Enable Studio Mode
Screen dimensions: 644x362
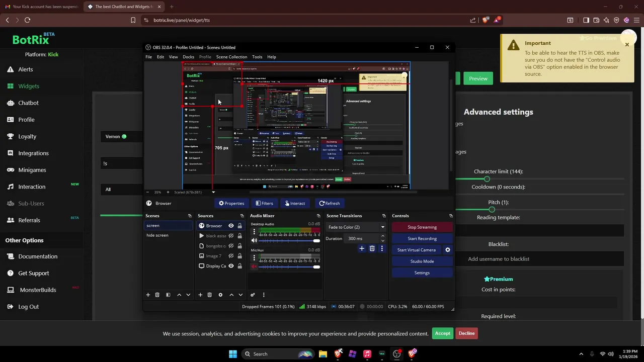click(x=422, y=261)
